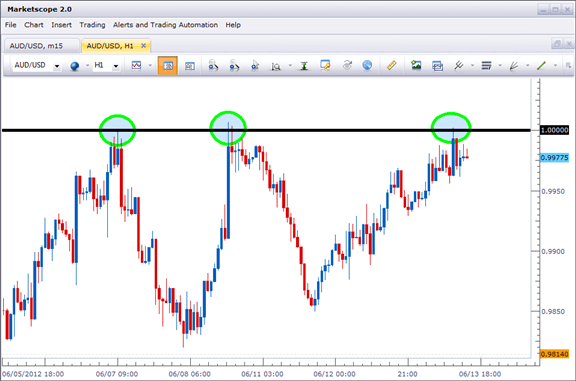
Task: Close the AUD/USD, H1 tab
Action: click(144, 46)
